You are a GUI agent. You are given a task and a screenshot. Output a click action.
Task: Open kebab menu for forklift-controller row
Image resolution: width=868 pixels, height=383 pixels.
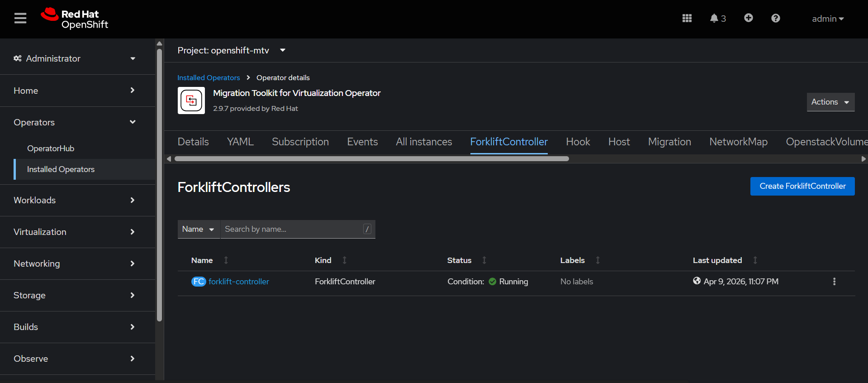pos(834,282)
